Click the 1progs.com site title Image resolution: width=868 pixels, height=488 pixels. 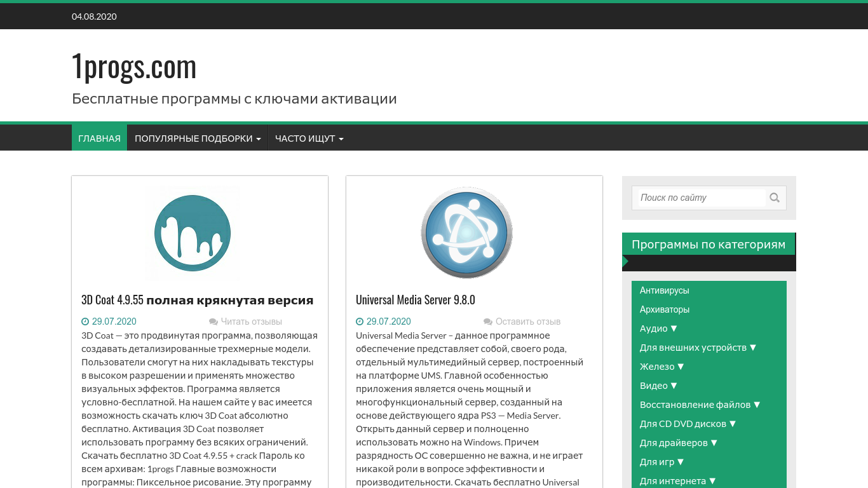134,66
